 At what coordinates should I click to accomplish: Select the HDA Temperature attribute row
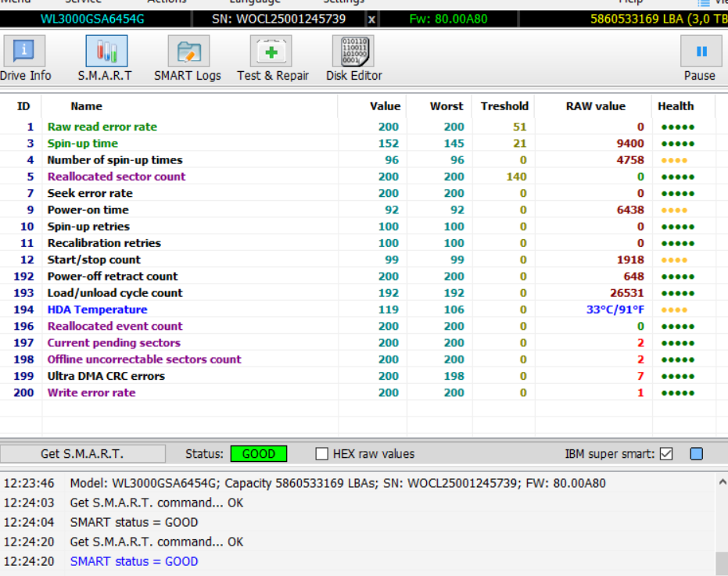[x=97, y=309]
